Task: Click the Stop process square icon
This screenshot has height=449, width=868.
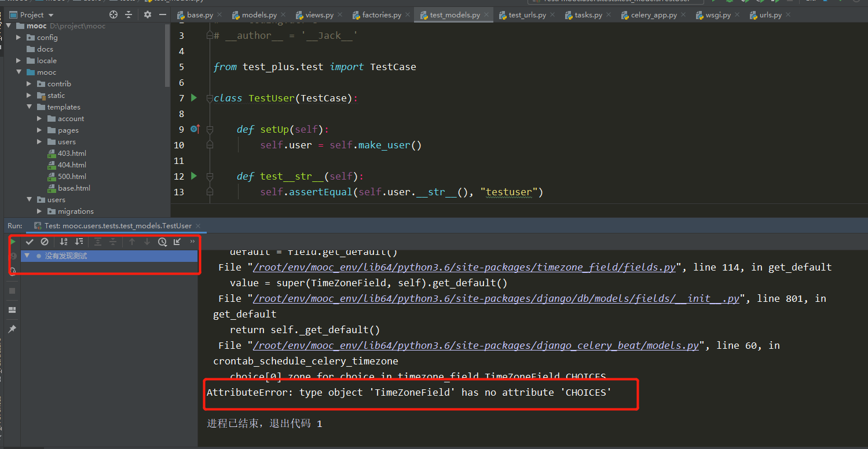Action: pyautogui.click(x=12, y=291)
